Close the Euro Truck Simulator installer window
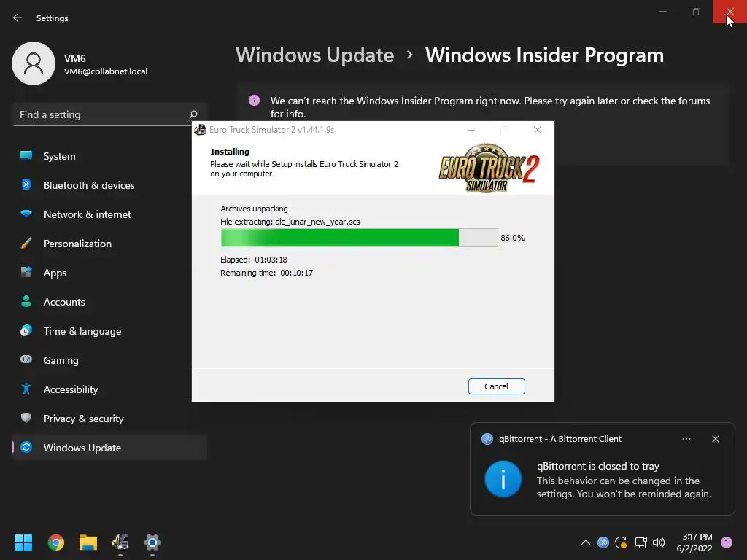The image size is (747, 560). point(538,130)
